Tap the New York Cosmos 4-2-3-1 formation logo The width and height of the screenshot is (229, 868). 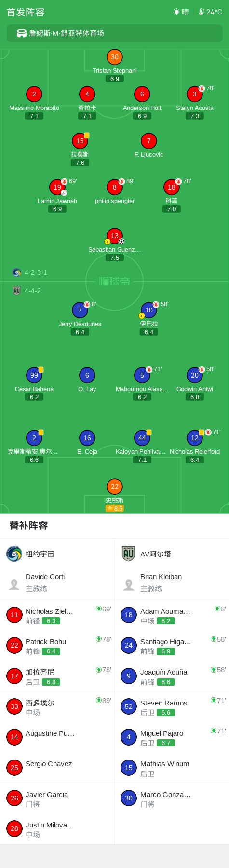click(x=17, y=272)
